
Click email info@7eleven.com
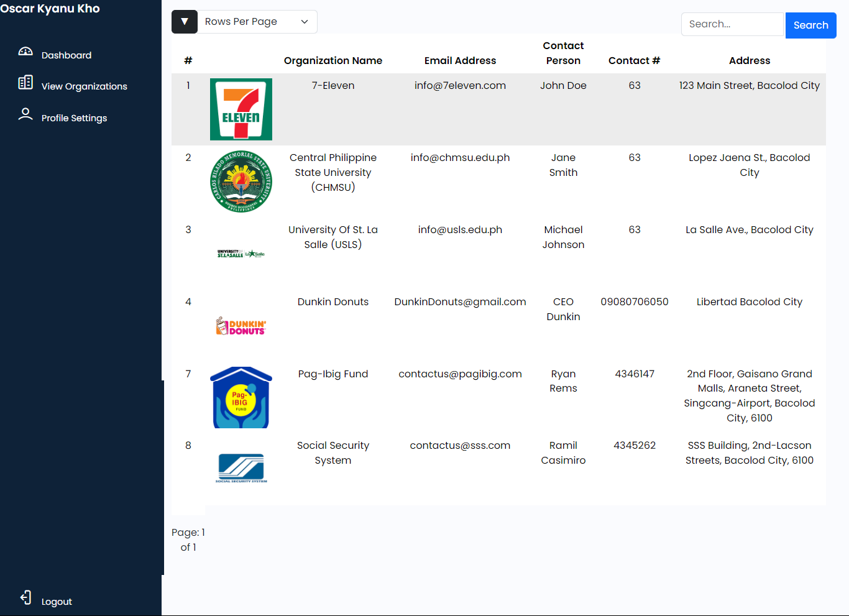(x=461, y=85)
